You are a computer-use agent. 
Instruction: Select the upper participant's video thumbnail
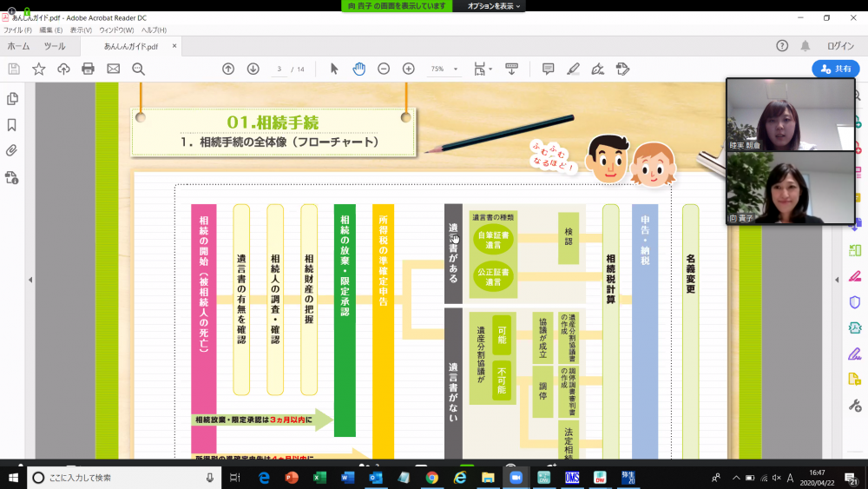pyautogui.click(x=791, y=115)
